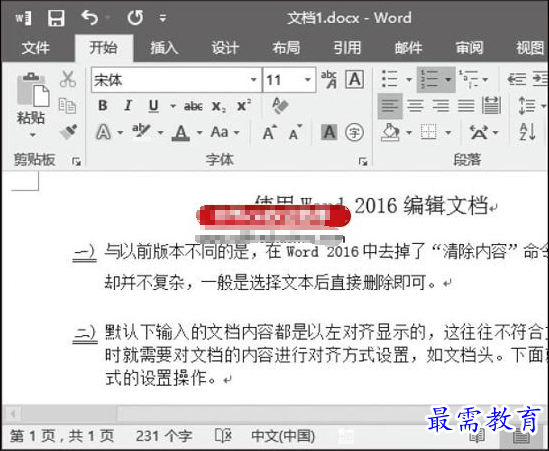Toggle subscript formatting
The width and height of the screenshot is (549, 451).
click(219, 106)
